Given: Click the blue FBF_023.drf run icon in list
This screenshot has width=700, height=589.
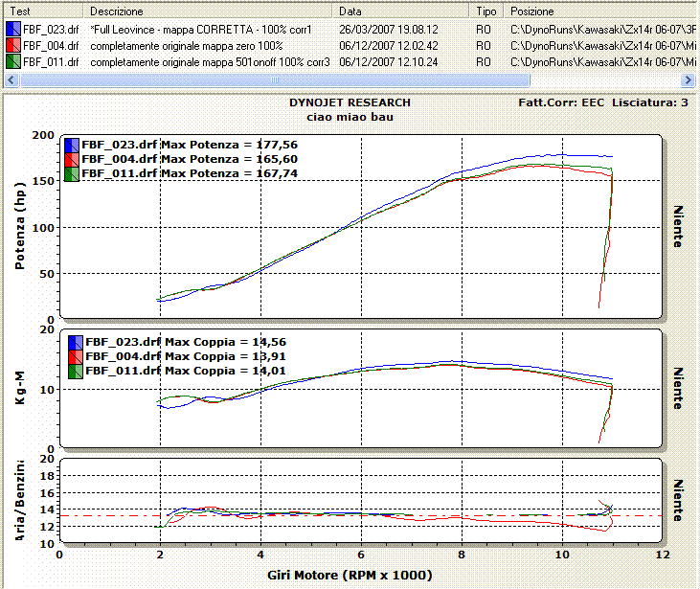Looking at the screenshot, I should 12,30.
